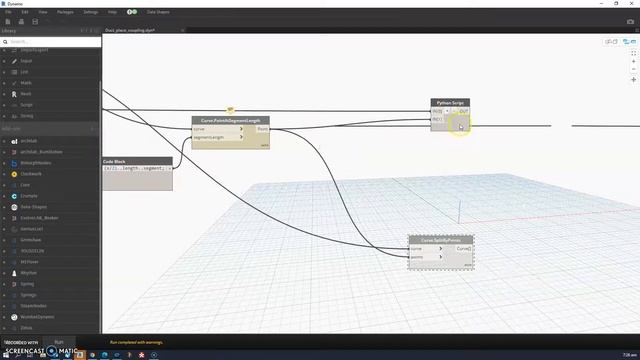Image resolution: width=640 pixels, height=360 pixels.
Task: Click the Save icon in toolbar
Action: click(35, 22)
